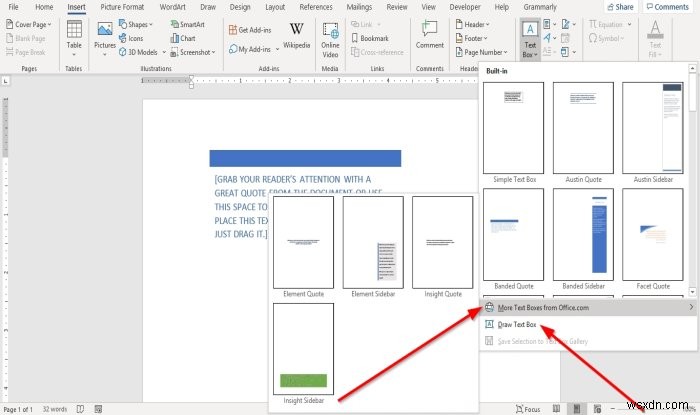Insert Pictures from device

point(104,39)
